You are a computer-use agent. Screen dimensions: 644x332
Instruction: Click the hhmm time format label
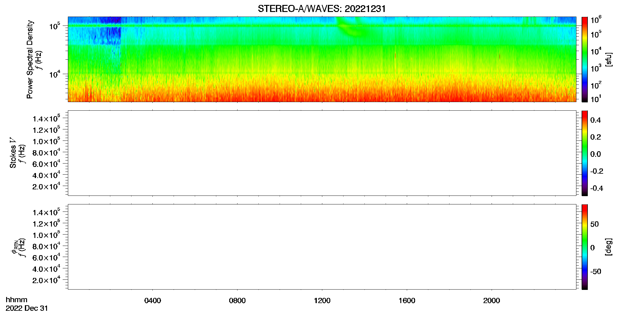[x=17, y=300]
